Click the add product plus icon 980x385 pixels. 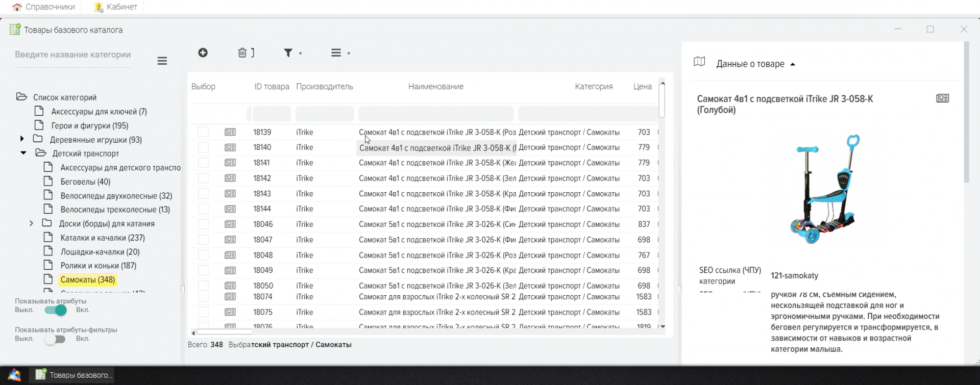[x=203, y=53]
